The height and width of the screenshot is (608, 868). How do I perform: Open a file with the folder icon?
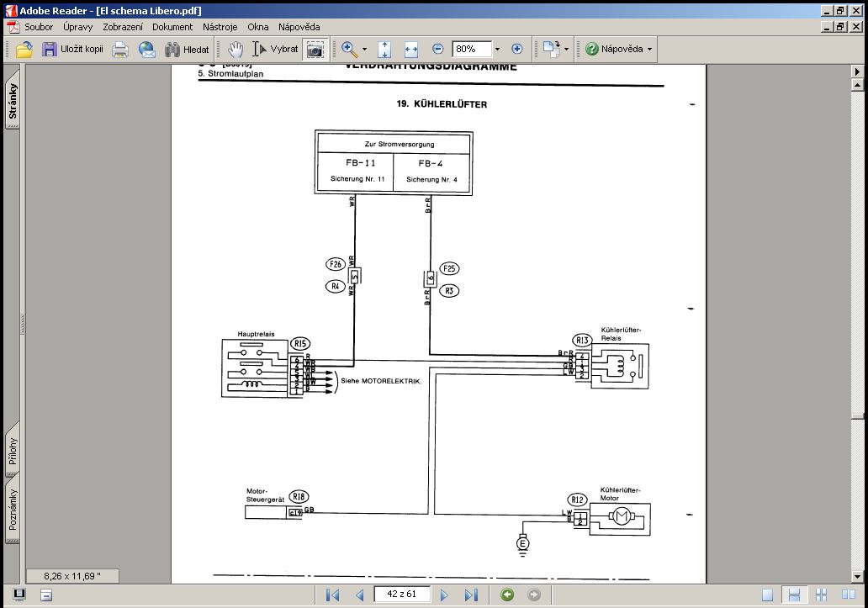(x=24, y=50)
